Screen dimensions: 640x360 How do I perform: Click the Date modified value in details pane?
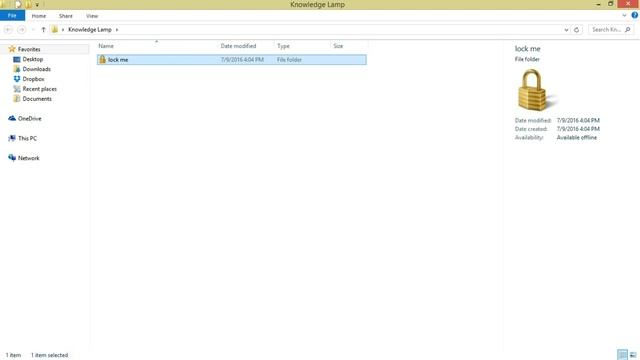pos(578,120)
